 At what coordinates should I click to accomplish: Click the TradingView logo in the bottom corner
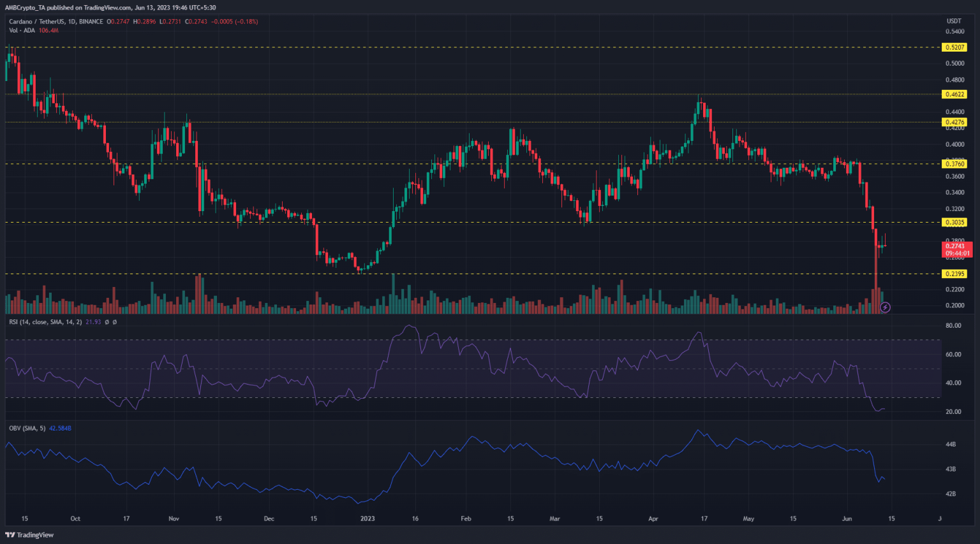(x=28, y=534)
